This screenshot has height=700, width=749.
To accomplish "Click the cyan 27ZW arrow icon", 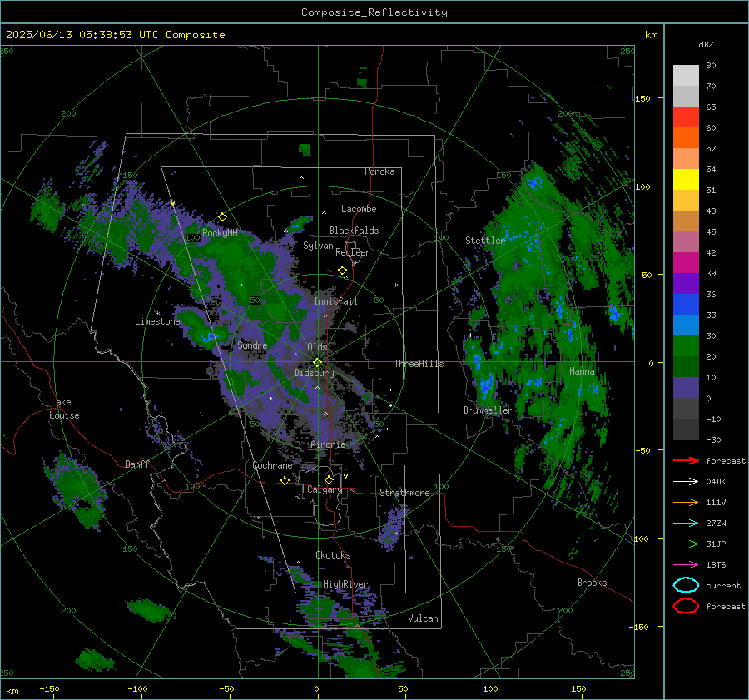I will click(686, 524).
